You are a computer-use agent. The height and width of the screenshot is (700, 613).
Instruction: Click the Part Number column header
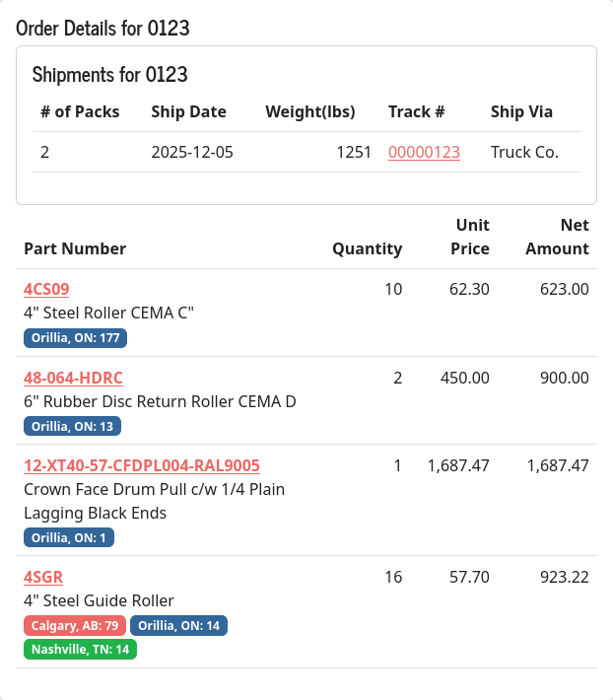click(x=75, y=248)
